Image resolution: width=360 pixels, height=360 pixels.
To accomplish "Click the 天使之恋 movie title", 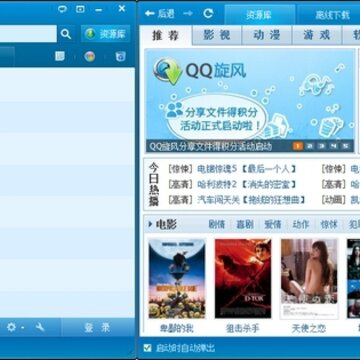I will coord(309,329).
